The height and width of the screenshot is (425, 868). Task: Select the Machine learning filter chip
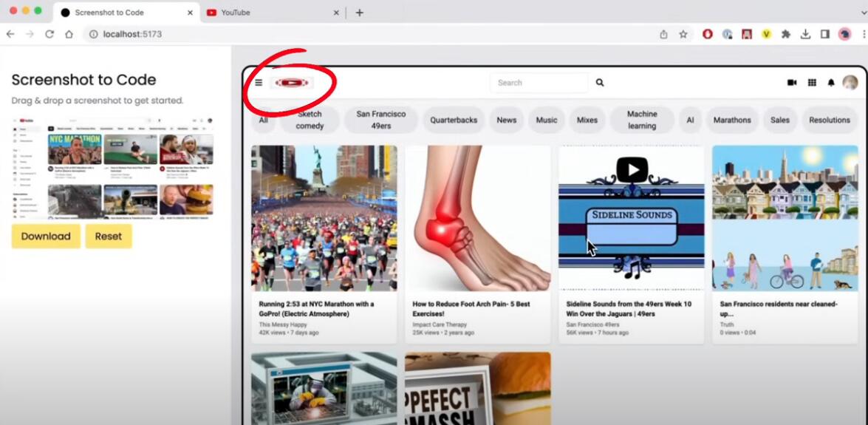[x=642, y=120]
